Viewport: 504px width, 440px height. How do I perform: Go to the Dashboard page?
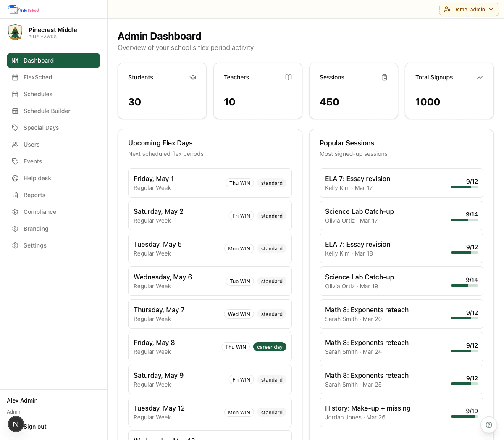(x=53, y=61)
